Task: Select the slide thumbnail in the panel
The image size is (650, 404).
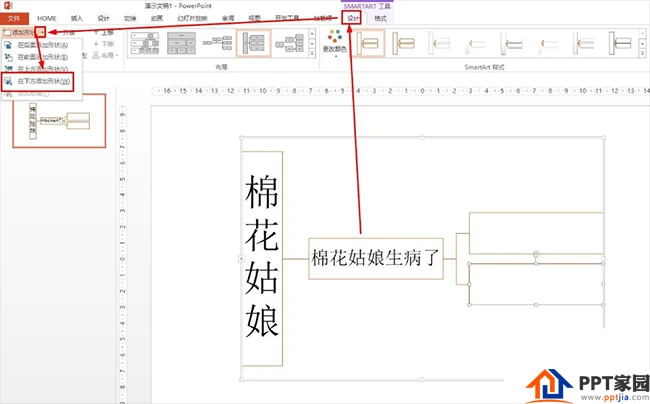Action: [x=59, y=121]
